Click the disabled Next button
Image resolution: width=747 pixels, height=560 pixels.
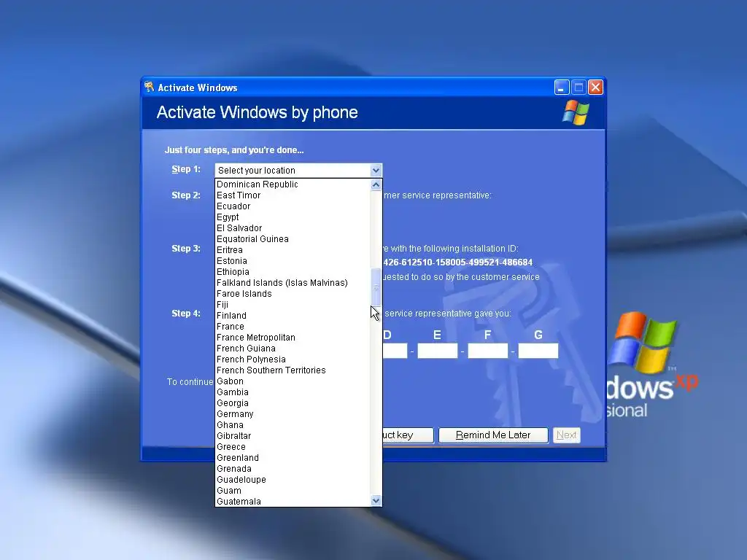566,435
